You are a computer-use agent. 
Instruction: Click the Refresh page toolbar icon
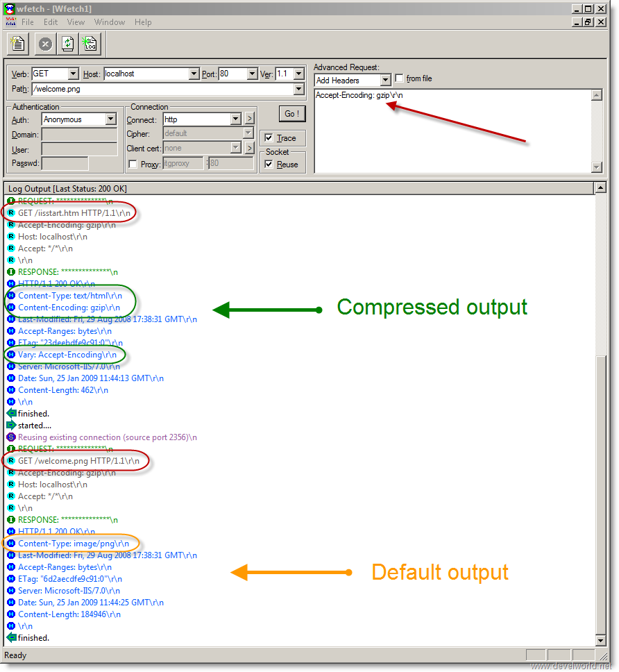(68, 44)
